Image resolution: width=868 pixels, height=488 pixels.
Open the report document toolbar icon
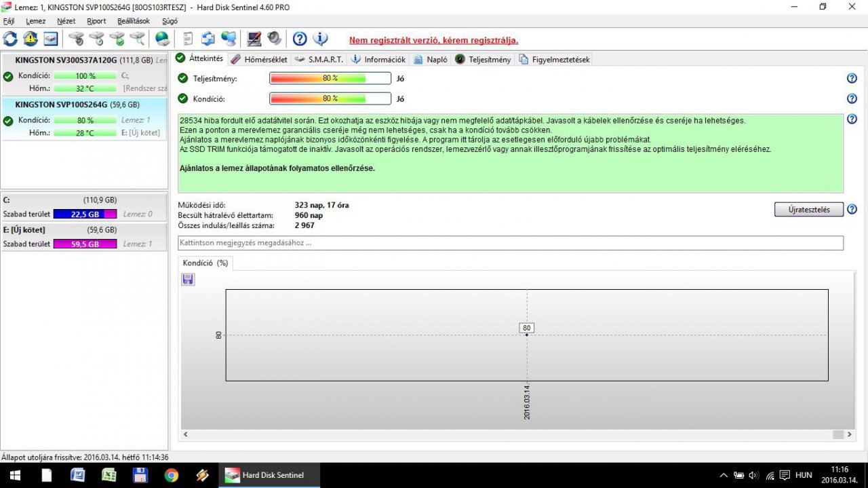pyautogui.click(x=188, y=39)
